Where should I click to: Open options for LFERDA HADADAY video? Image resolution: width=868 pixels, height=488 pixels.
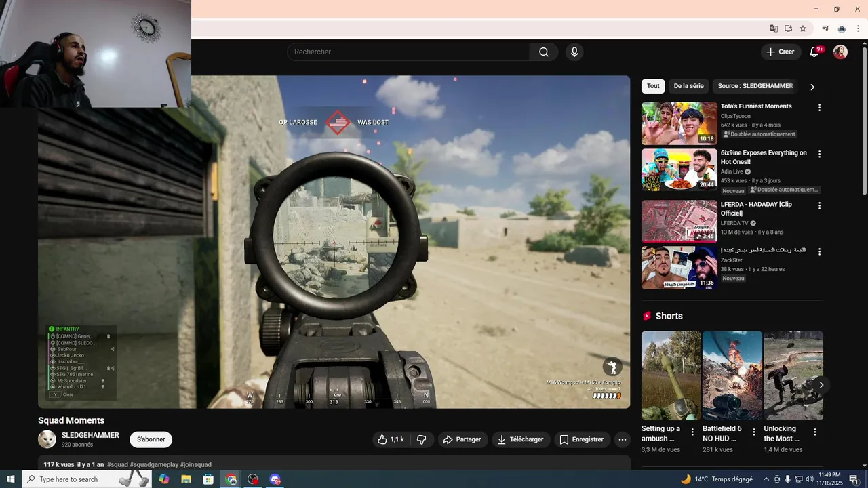click(x=819, y=205)
